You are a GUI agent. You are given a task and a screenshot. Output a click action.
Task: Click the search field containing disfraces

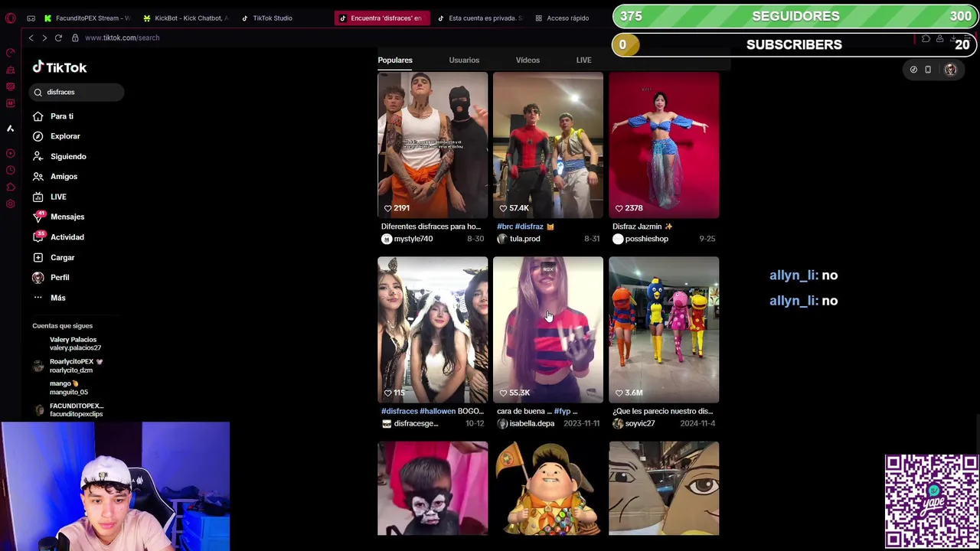(77, 92)
